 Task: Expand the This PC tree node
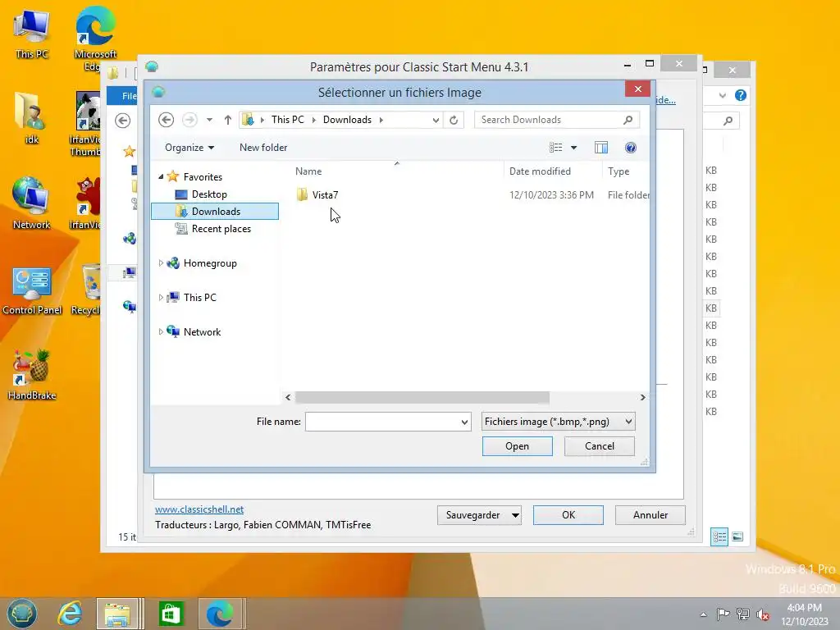pyautogui.click(x=161, y=297)
